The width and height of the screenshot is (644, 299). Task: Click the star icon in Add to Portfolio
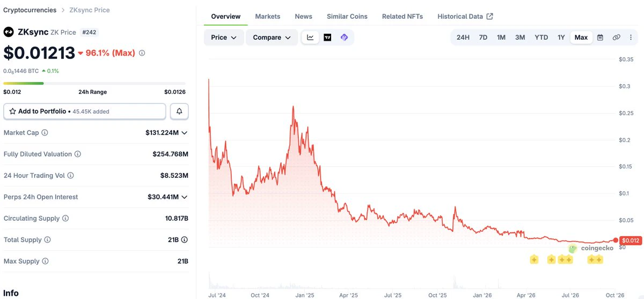click(x=12, y=111)
